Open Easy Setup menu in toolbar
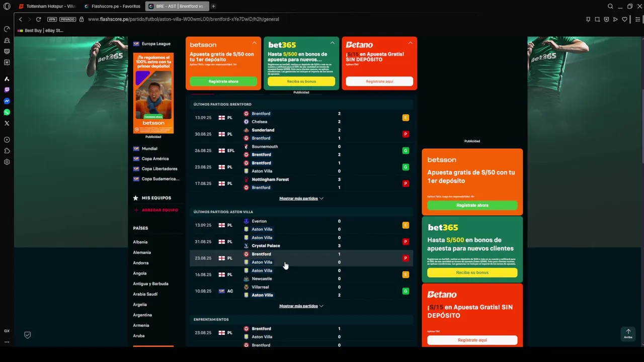Image resolution: width=644 pixels, height=362 pixels. pos(637,19)
